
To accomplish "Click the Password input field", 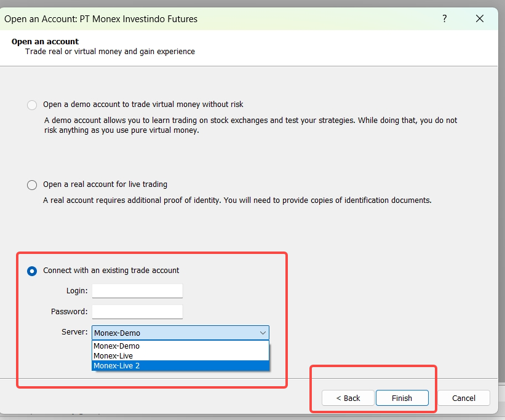I will tap(137, 312).
